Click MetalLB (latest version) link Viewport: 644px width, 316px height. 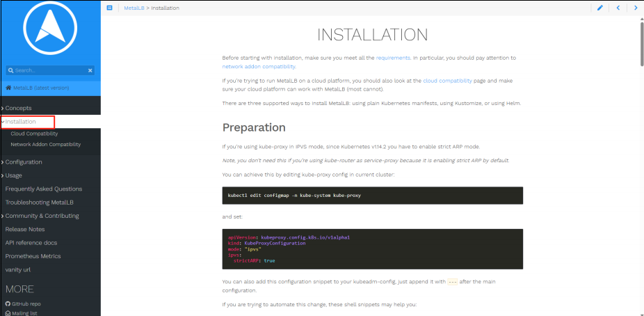pos(41,88)
